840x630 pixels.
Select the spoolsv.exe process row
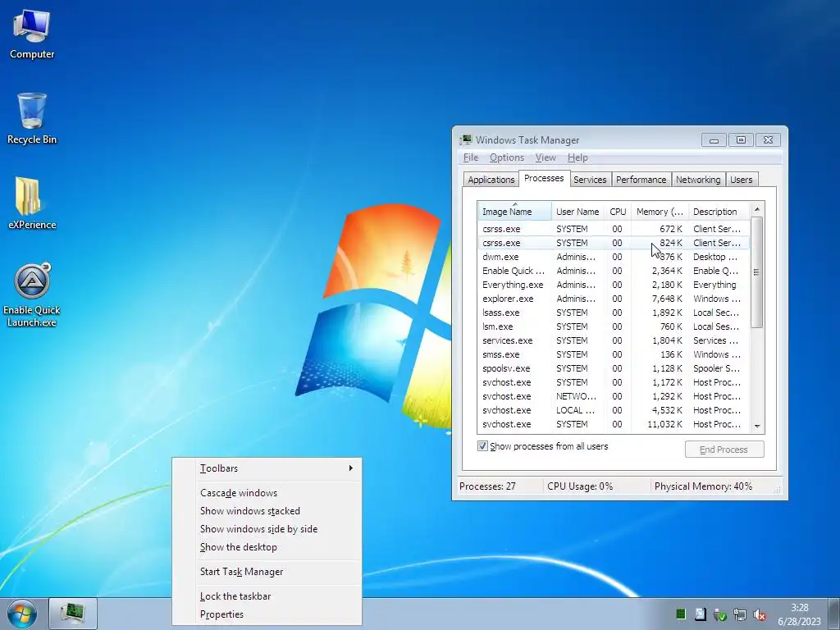614,368
